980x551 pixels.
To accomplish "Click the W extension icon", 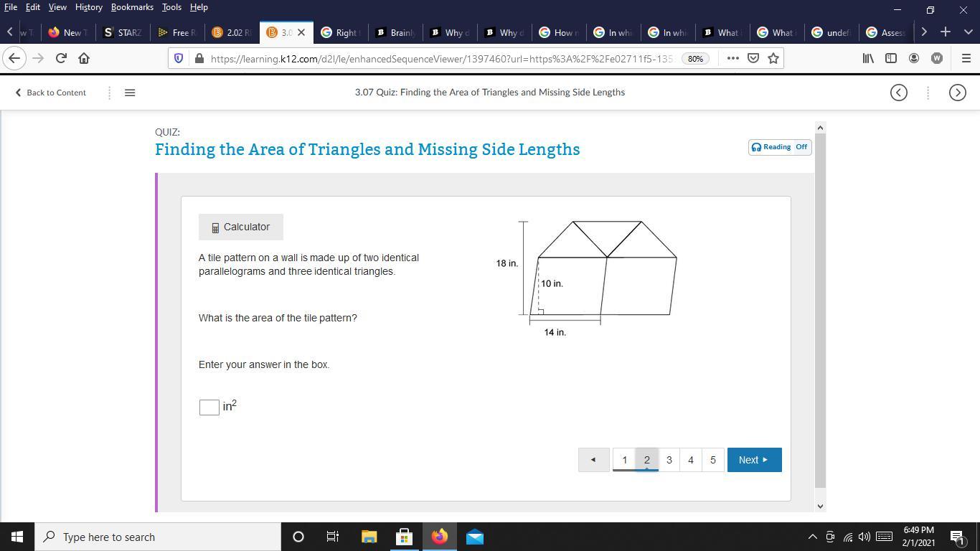I will click(937, 58).
